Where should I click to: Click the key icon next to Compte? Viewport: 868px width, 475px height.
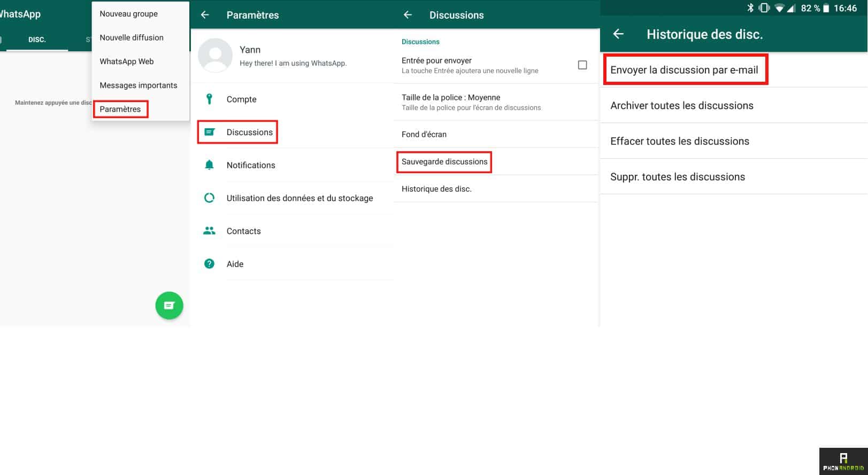pos(209,99)
